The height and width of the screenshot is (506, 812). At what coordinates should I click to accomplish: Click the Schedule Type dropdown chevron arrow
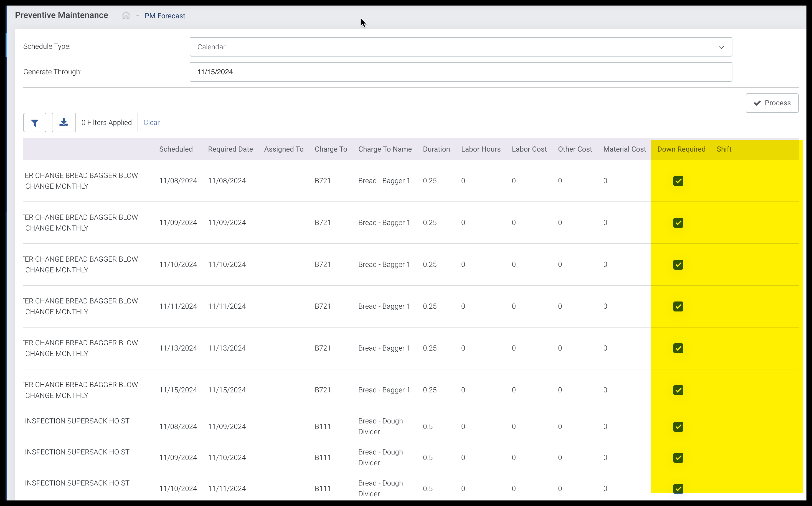(x=721, y=47)
